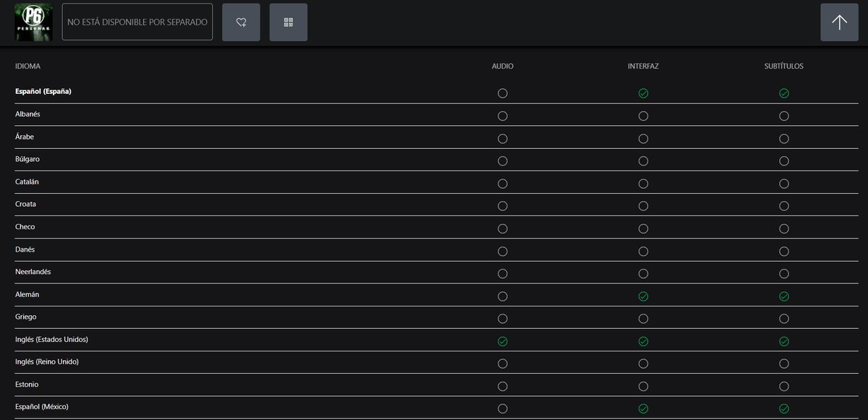This screenshot has height=420, width=868.
Task: Click the IDIOMA column header
Action: [27, 67]
